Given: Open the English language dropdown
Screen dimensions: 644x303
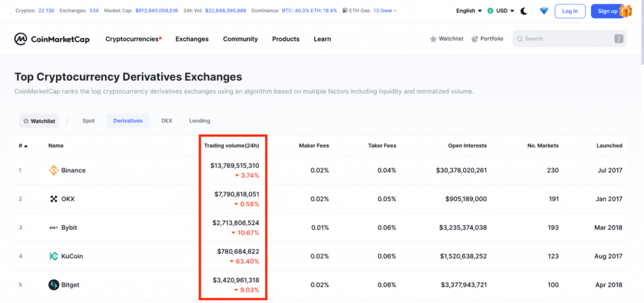Looking at the screenshot, I should click(469, 11).
